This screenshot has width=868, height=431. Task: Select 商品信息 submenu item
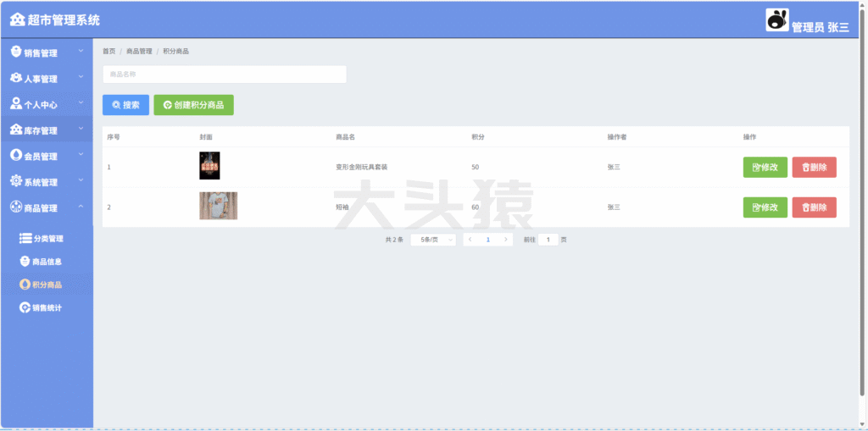pyautogui.click(x=47, y=262)
